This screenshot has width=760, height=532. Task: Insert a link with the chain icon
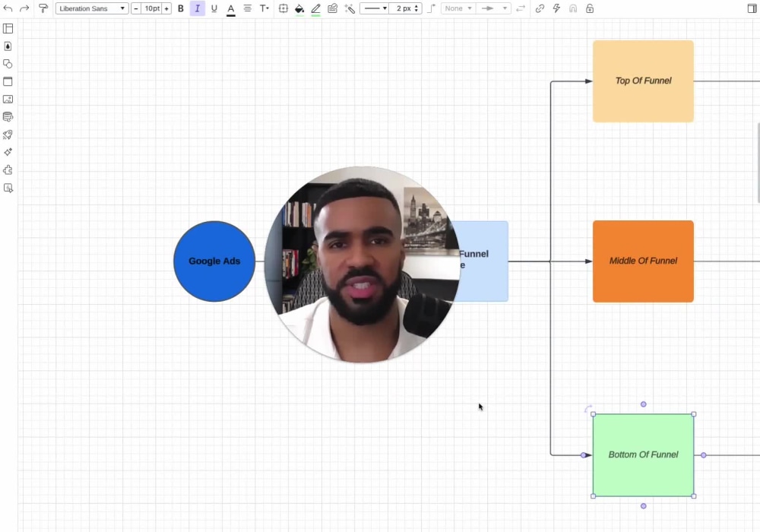click(x=540, y=8)
